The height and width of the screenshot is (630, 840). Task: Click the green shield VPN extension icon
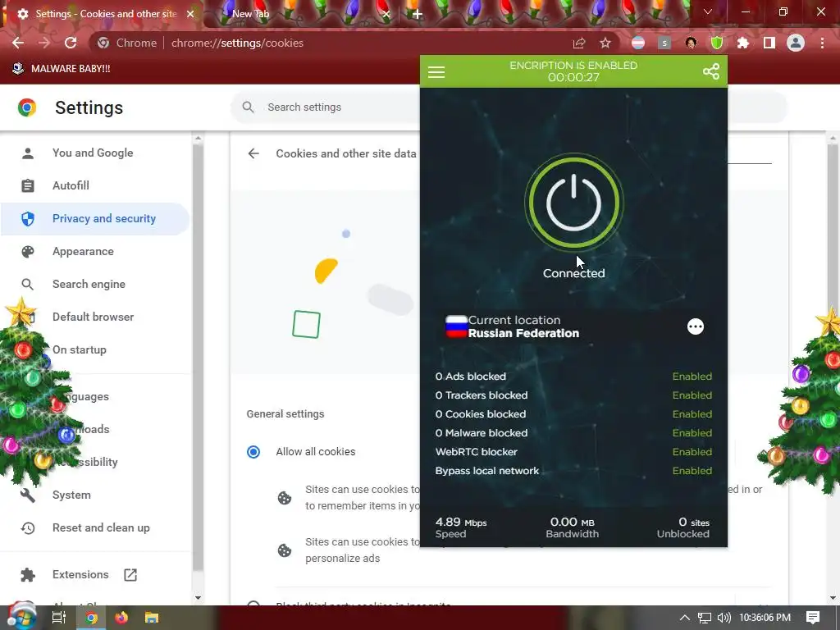[717, 43]
